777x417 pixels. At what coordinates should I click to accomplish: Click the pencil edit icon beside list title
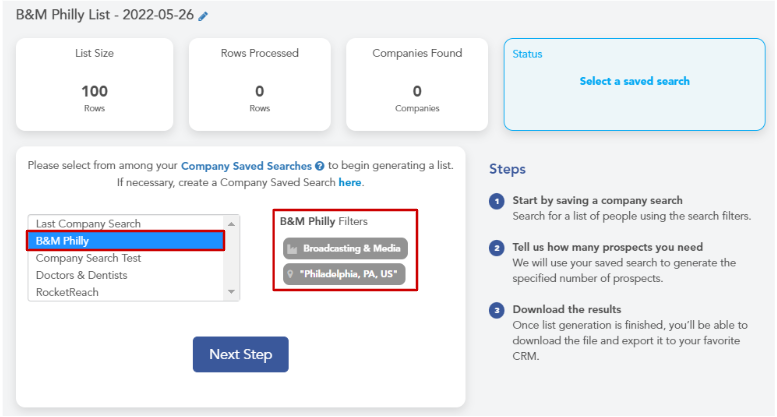[203, 16]
